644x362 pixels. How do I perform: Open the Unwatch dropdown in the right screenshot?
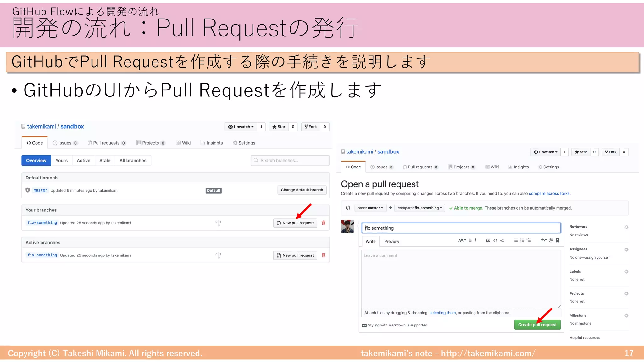(546, 152)
